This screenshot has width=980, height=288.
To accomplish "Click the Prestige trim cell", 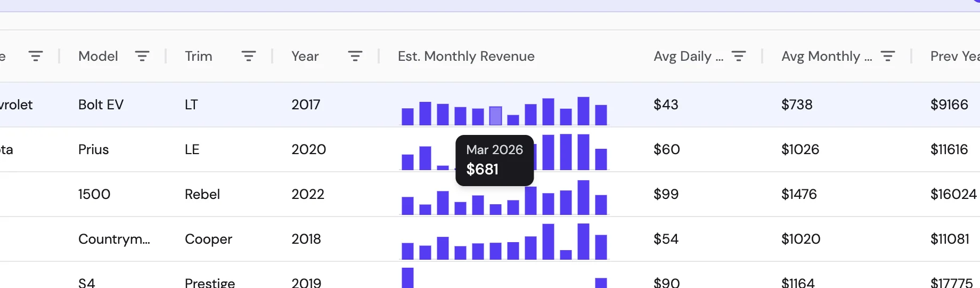I will pyautogui.click(x=210, y=283).
